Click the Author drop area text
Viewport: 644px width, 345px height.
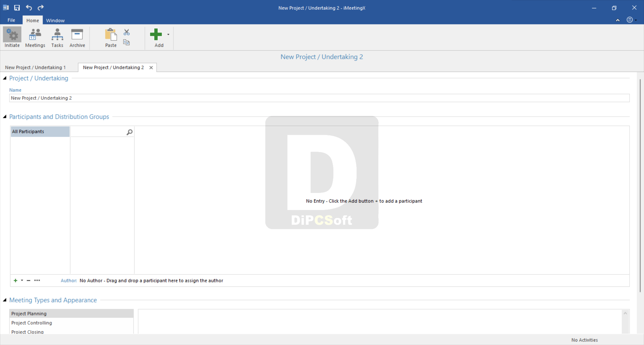(x=151, y=281)
